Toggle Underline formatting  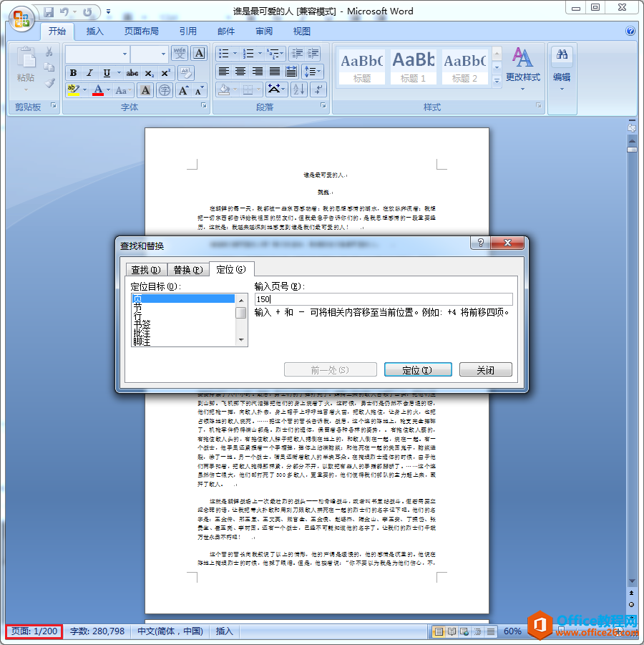(107, 73)
